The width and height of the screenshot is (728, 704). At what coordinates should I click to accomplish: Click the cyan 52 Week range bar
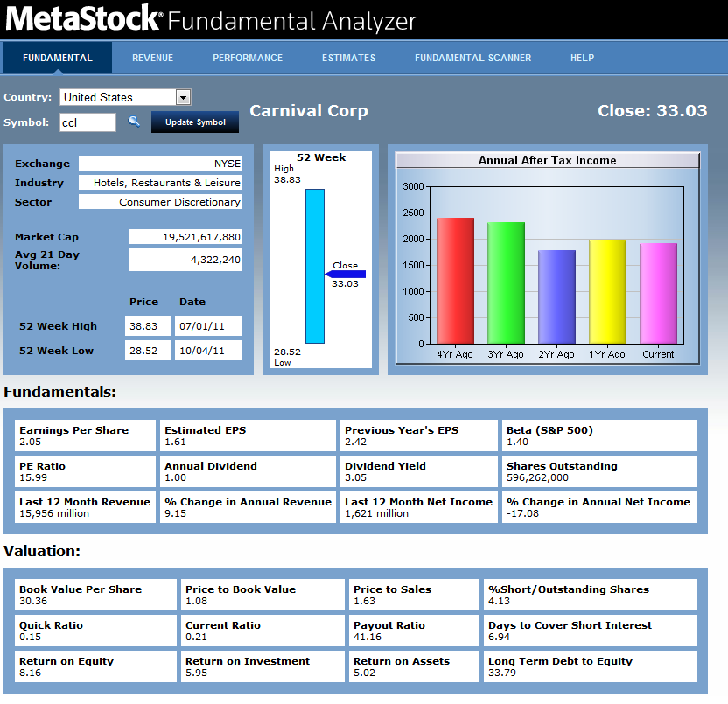315,267
